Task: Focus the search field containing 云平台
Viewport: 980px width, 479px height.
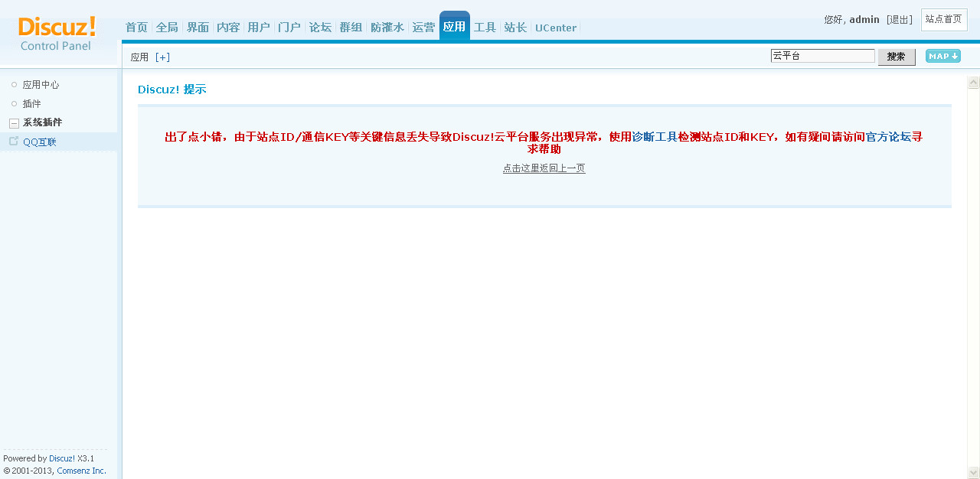Action: tap(823, 56)
